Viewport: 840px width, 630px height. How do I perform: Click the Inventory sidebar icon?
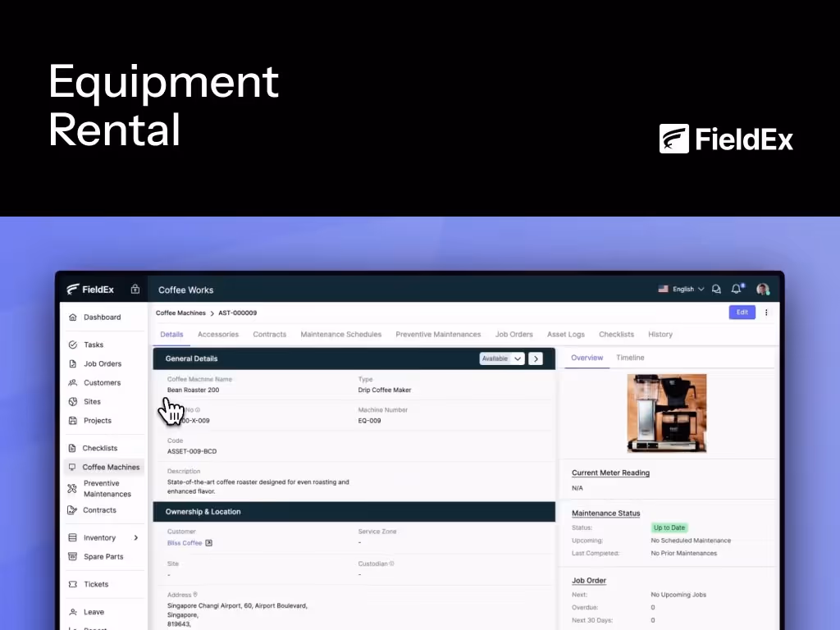point(73,537)
